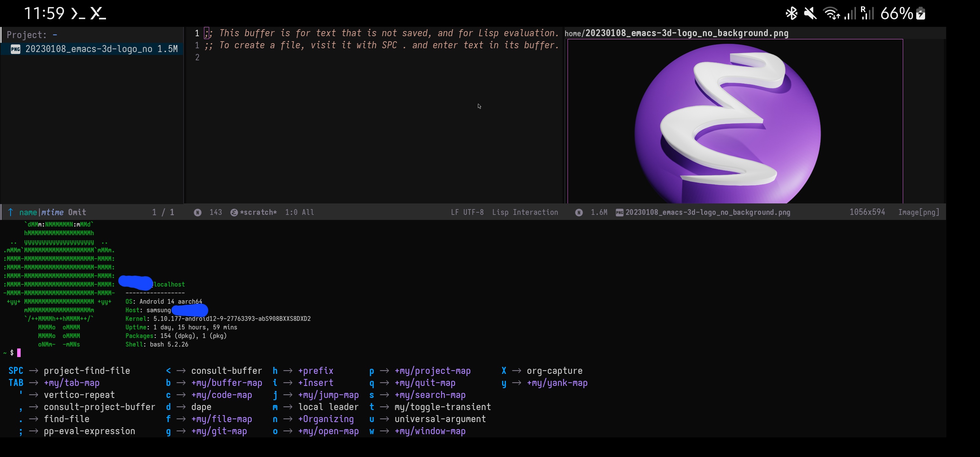
Task: Click the normal-state icon in the image modeline
Action: coord(579,212)
